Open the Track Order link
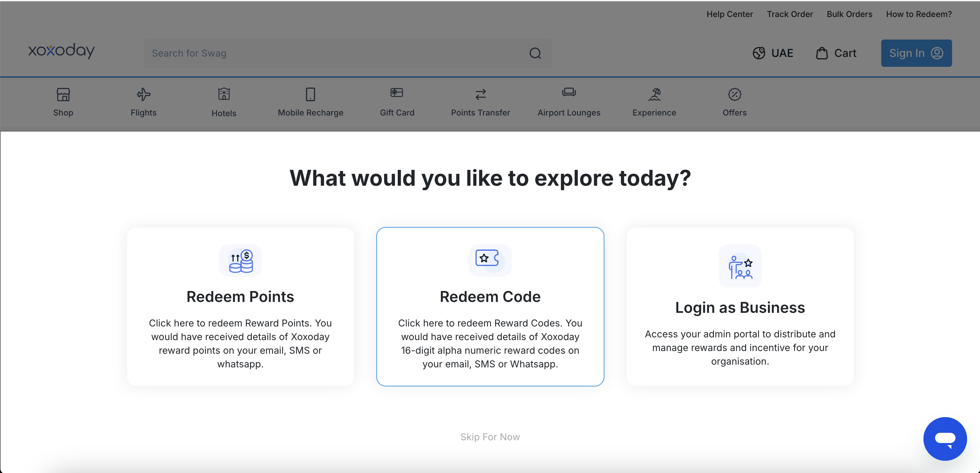 click(x=789, y=14)
